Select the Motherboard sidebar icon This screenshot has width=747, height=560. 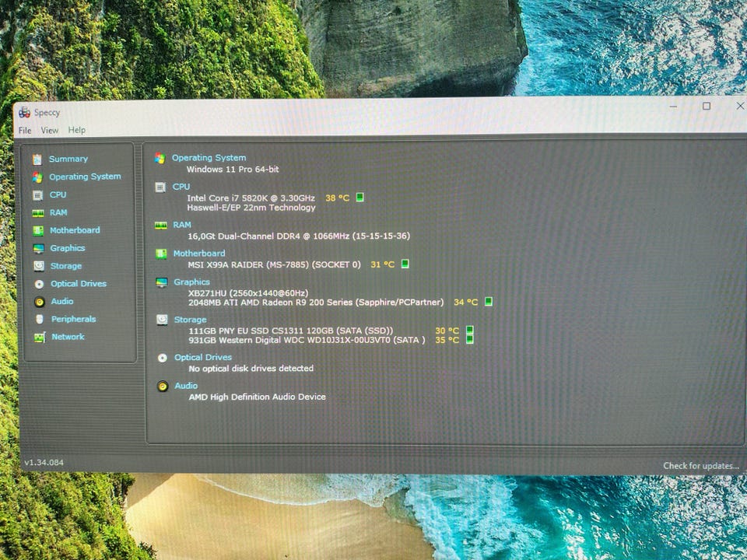click(x=38, y=230)
